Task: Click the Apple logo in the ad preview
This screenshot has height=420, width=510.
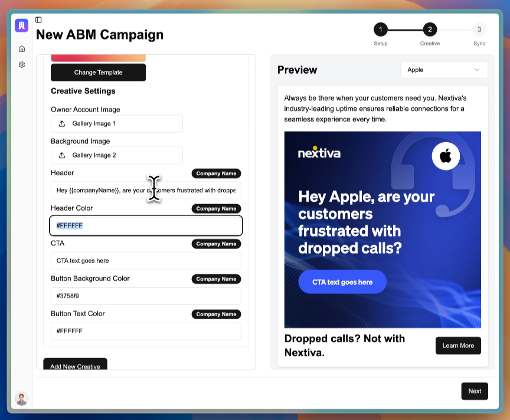Action: [x=446, y=156]
